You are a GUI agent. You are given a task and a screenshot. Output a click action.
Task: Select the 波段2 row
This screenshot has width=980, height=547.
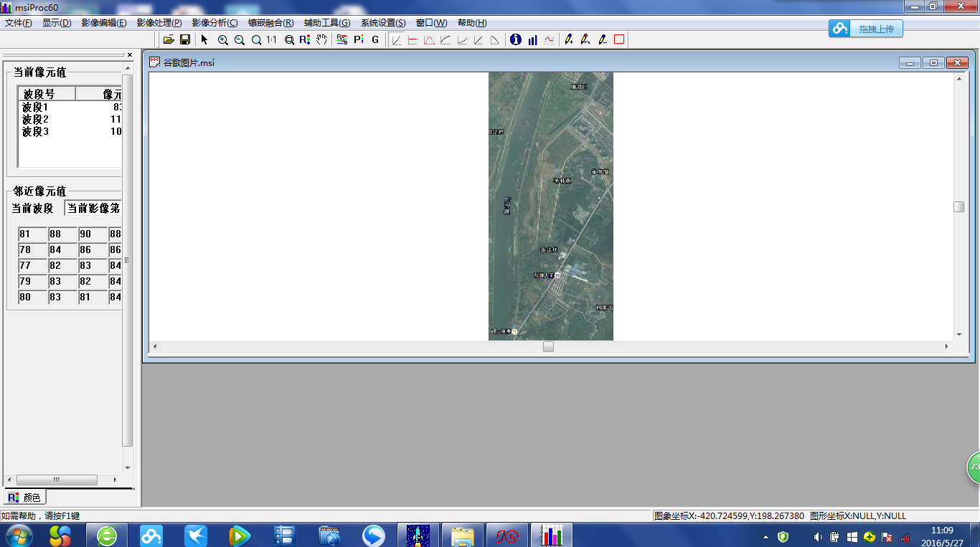point(70,120)
